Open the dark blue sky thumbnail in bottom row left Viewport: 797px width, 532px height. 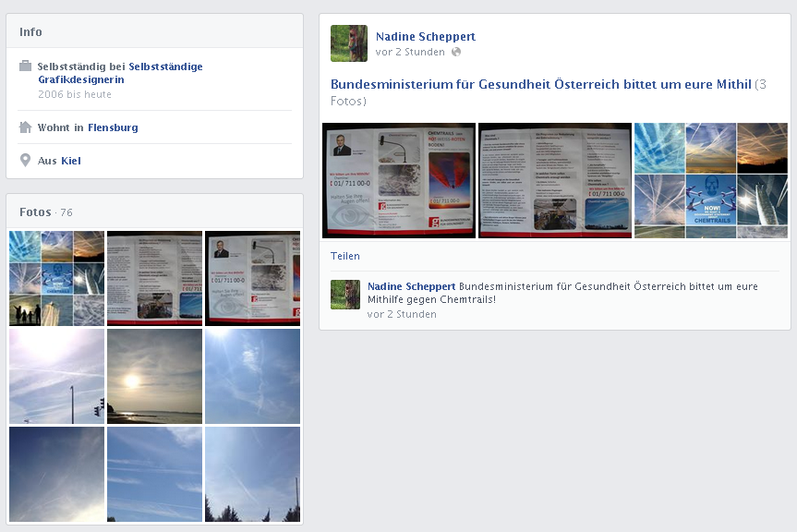(57, 474)
